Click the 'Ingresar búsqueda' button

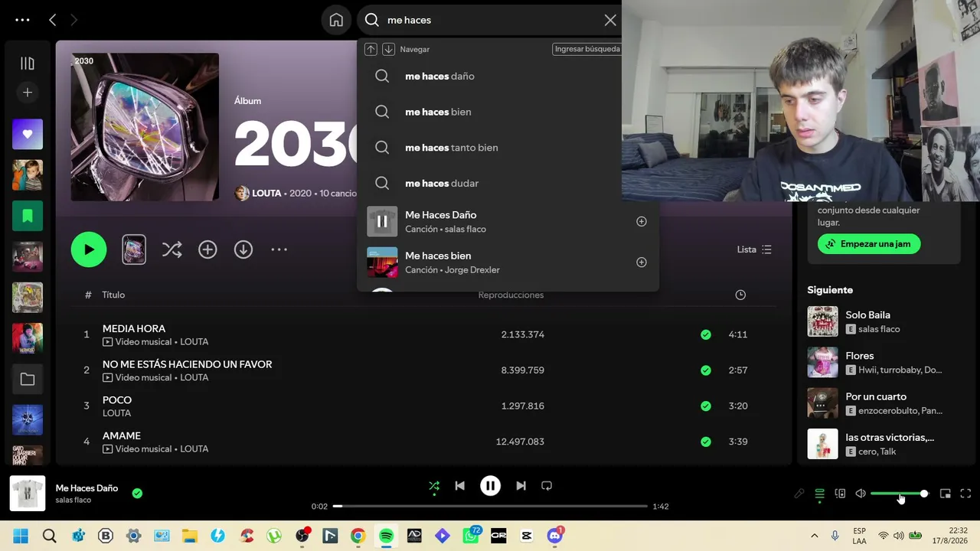point(587,49)
